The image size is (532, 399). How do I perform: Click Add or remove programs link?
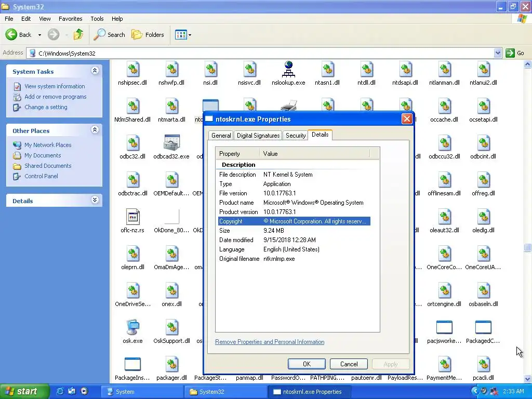[55, 97]
